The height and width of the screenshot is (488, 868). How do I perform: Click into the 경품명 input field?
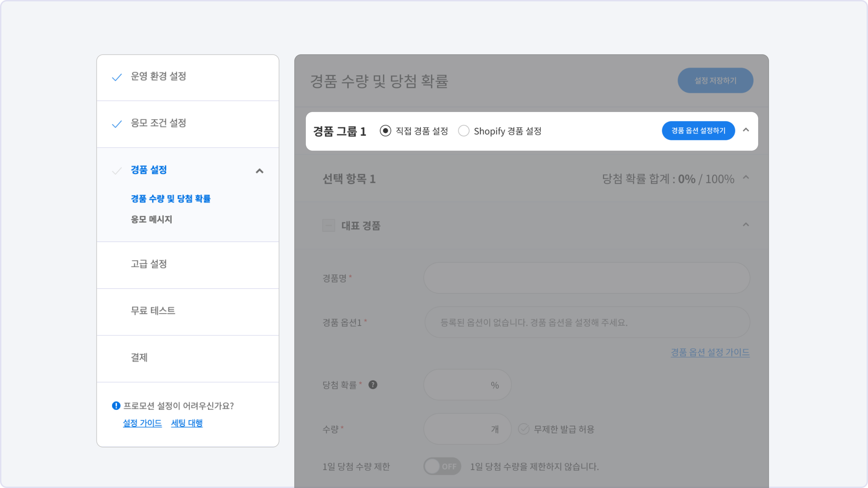coord(586,278)
